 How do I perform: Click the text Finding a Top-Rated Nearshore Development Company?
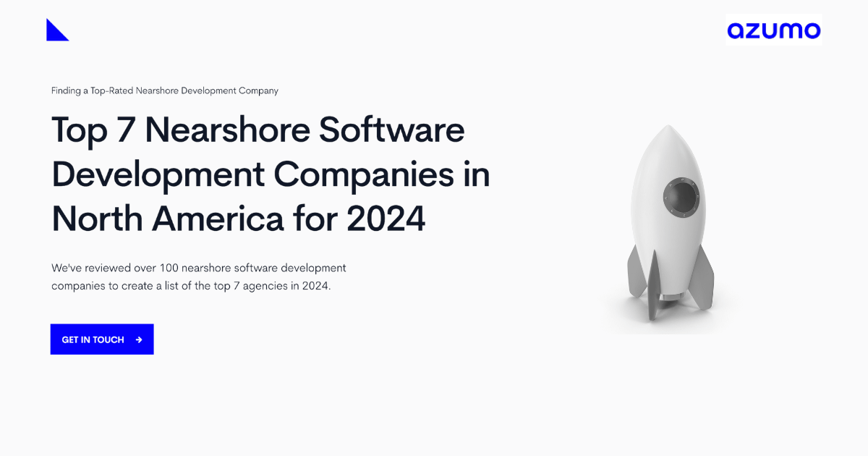coord(164,90)
